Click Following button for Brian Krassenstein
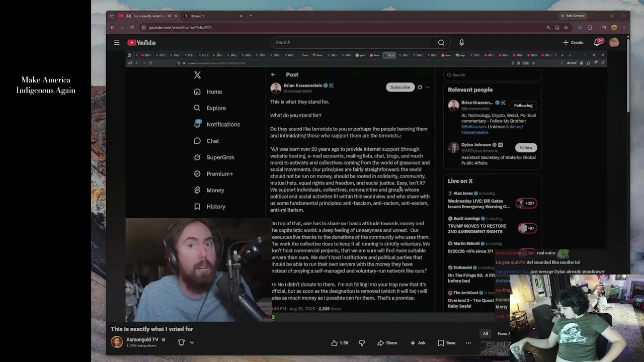The image size is (644, 362). 523,106
